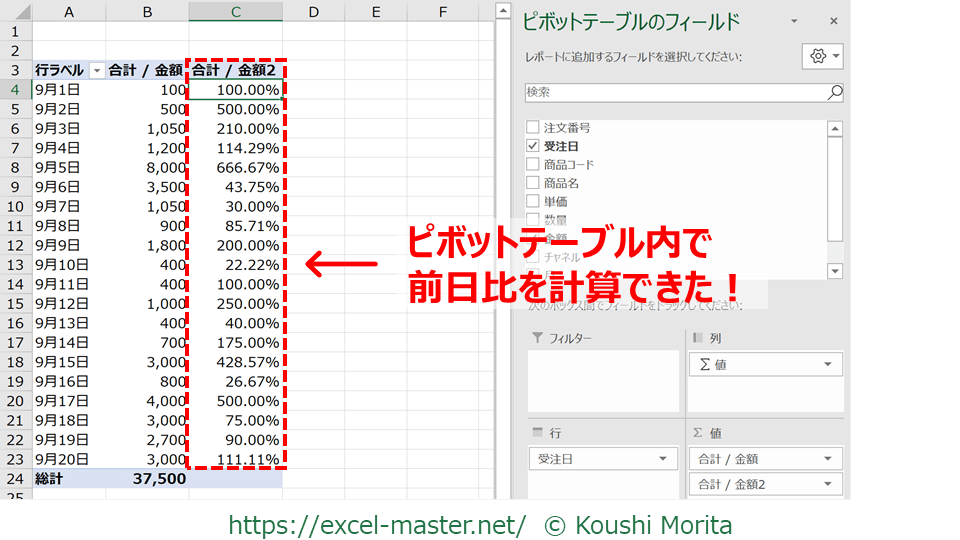Check the 注文番号 field checkbox
The height and width of the screenshot is (540, 960).
tap(533, 128)
